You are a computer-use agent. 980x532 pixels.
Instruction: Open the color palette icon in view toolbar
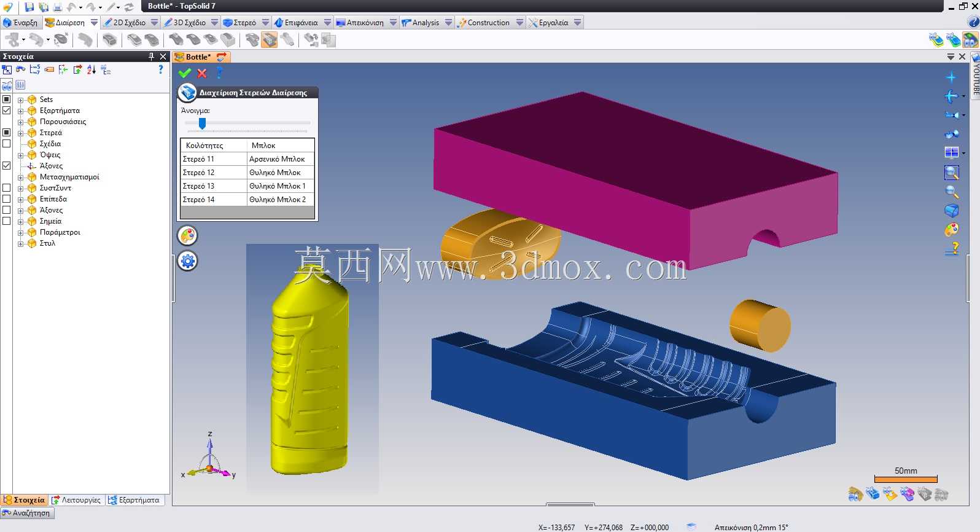pos(952,230)
